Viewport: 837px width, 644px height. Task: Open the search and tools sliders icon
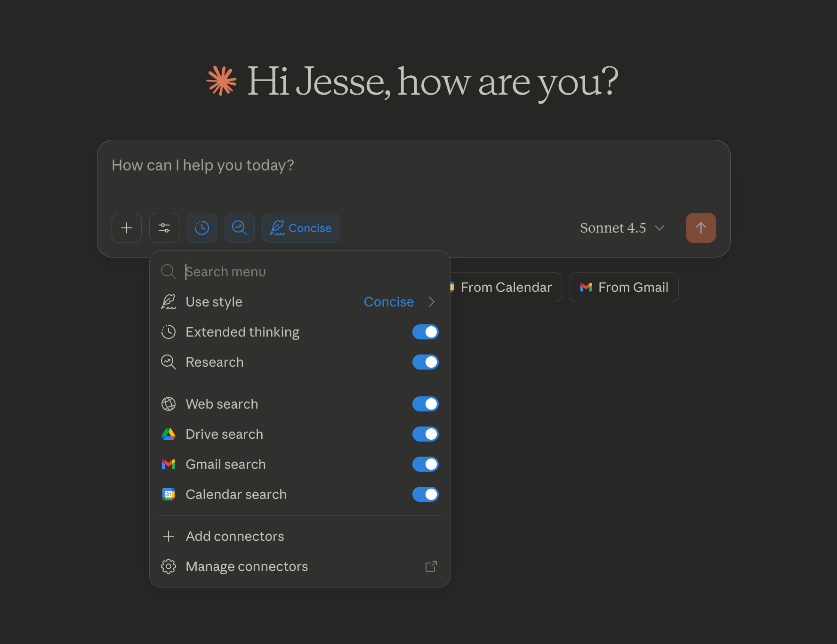point(164,228)
